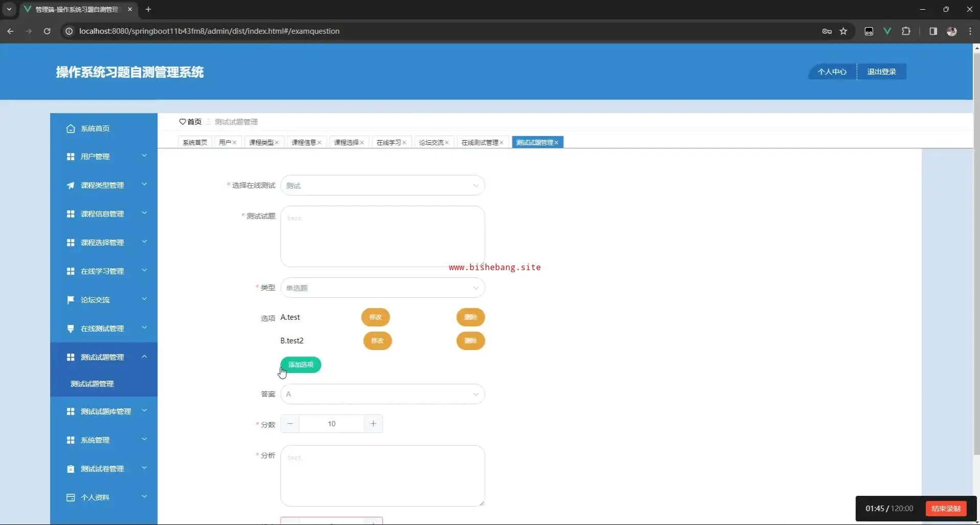Image resolution: width=980 pixels, height=525 pixels.
Task: Open the 答案 dropdown showing A
Action: coord(383,394)
